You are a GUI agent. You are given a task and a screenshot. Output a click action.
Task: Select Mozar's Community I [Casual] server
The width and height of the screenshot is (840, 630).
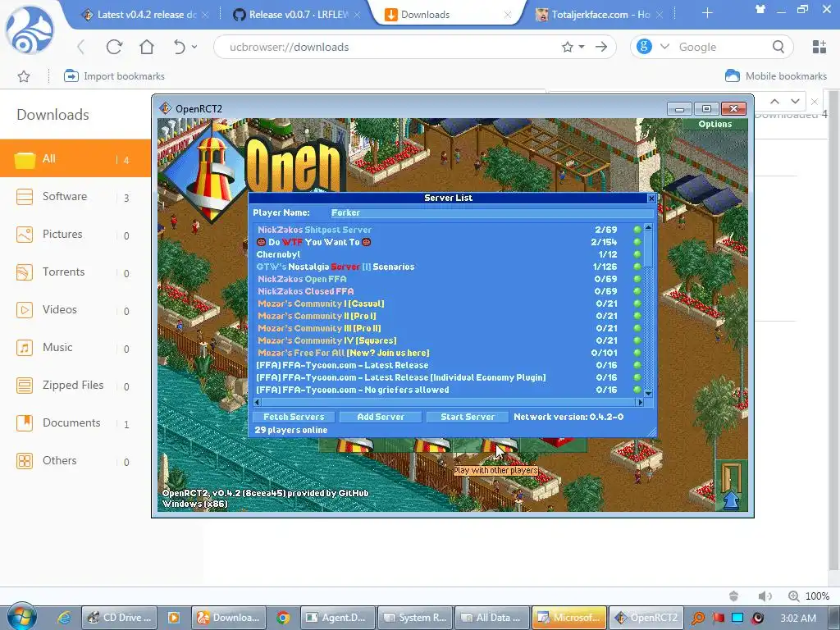coord(447,304)
